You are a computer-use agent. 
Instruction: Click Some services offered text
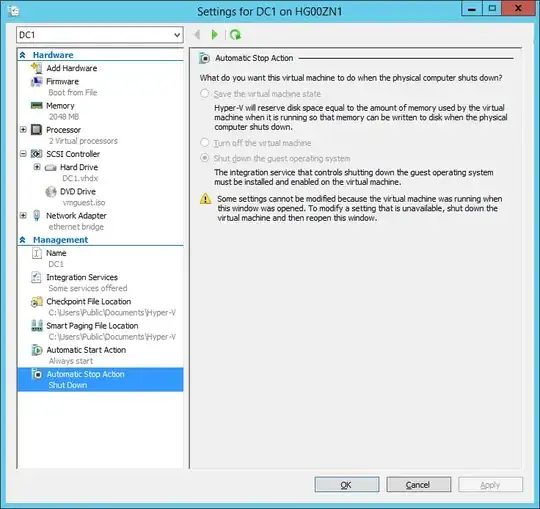88,288
